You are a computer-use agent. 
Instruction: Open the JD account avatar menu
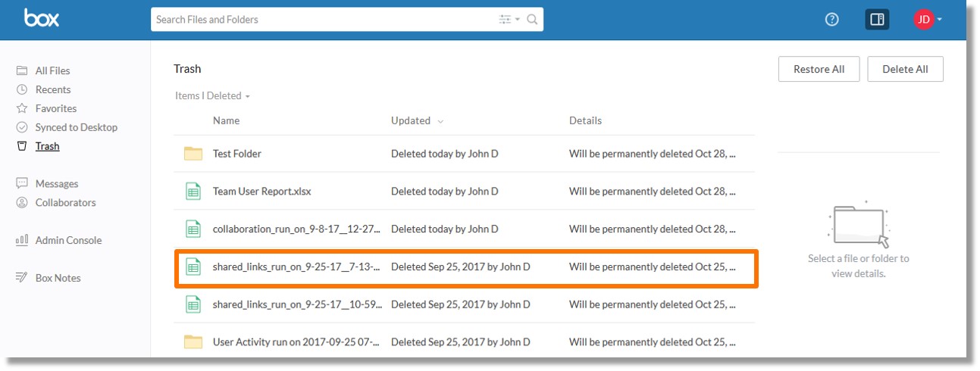pos(928,20)
